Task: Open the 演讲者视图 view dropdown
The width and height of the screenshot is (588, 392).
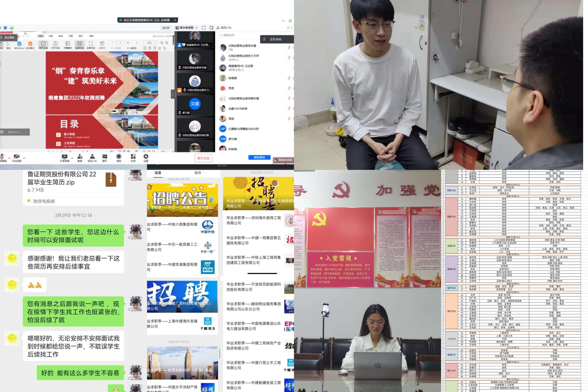Action: pyautogui.click(x=186, y=28)
